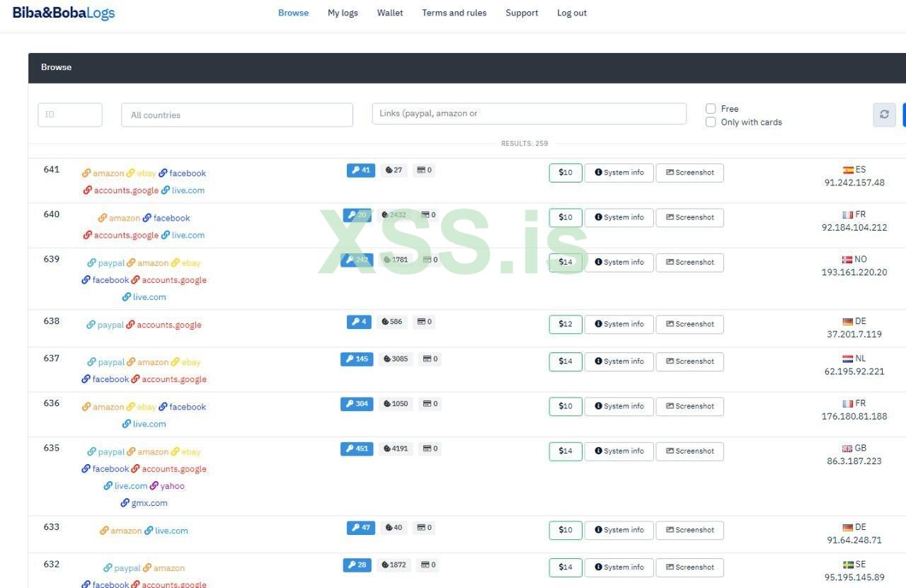Click the $14 button in row 635
This screenshot has width=906, height=588.
tap(566, 451)
